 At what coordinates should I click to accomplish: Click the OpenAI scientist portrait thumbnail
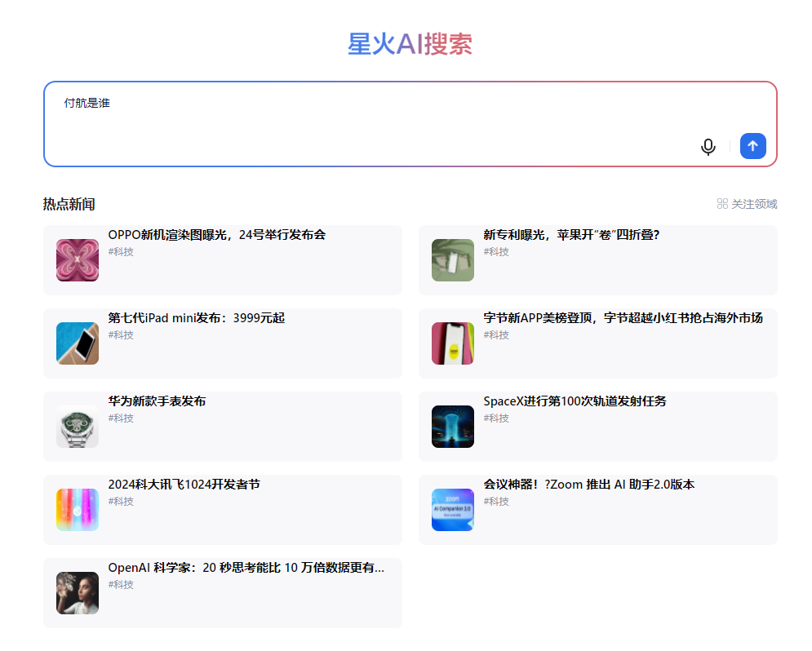78,594
